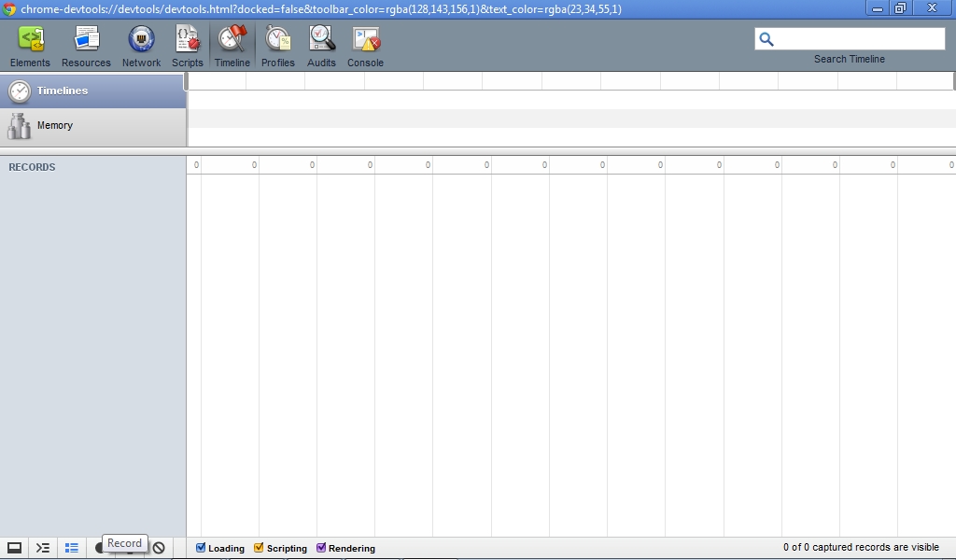The image size is (956, 560).
Task: Toggle the Scripting filter checkbox
Action: coord(260,548)
